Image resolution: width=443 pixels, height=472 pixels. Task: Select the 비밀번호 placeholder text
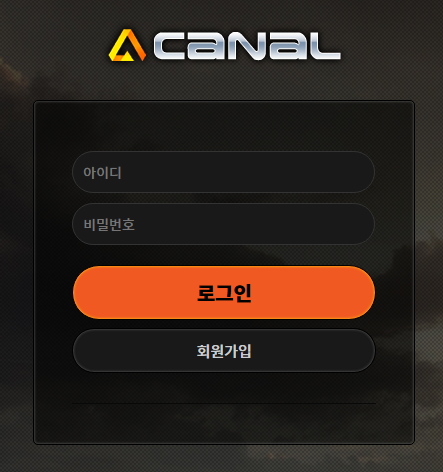109,224
